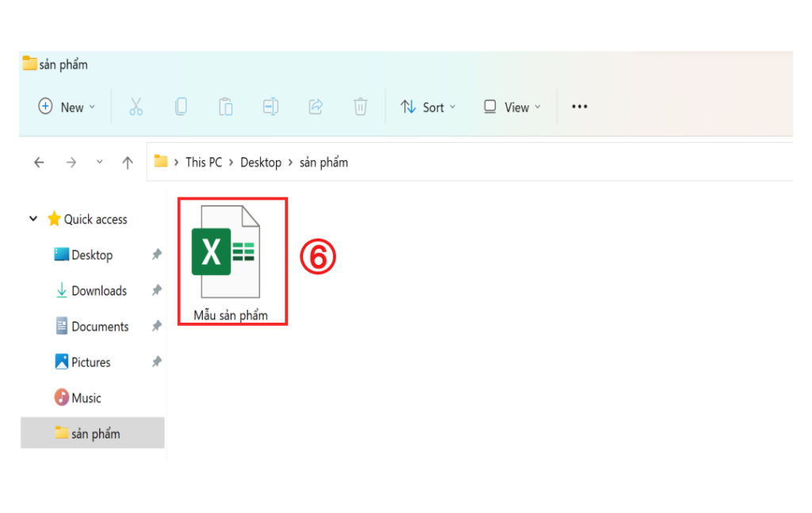Click the Cut scissors icon
This screenshot has width=812, height=513.
[136, 106]
